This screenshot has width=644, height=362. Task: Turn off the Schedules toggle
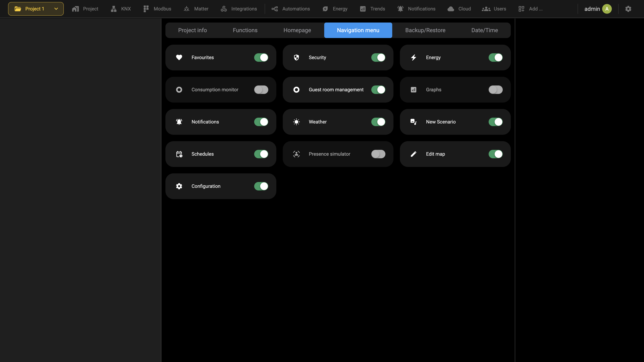tap(261, 154)
